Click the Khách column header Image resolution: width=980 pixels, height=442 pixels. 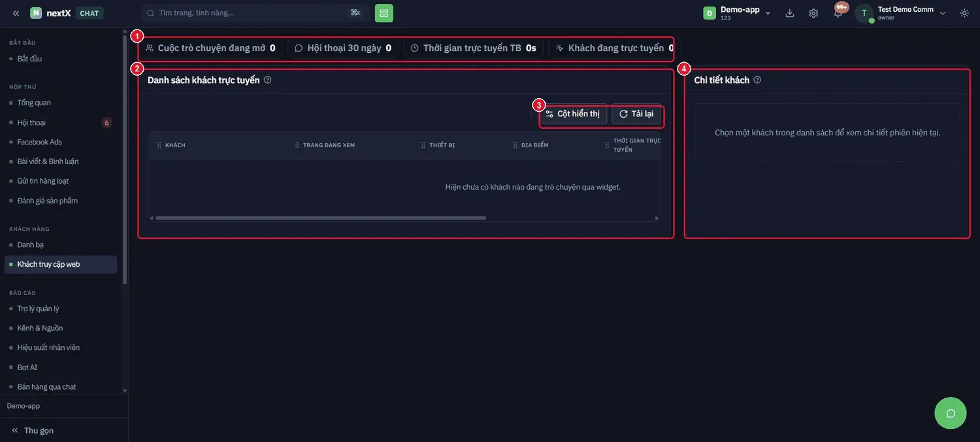pyautogui.click(x=175, y=145)
